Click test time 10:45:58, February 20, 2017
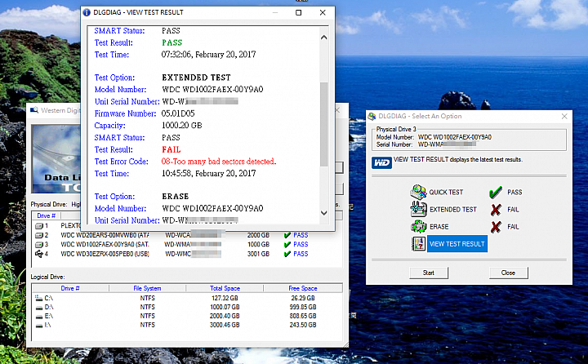The height and width of the screenshot is (364, 588). point(208,174)
